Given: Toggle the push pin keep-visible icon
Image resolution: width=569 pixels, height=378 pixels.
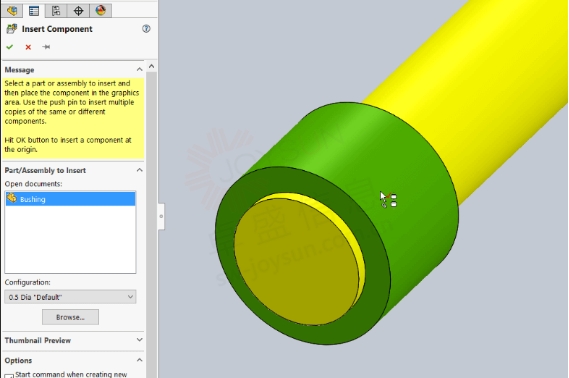Looking at the screenshot, I should coord(46,47).
